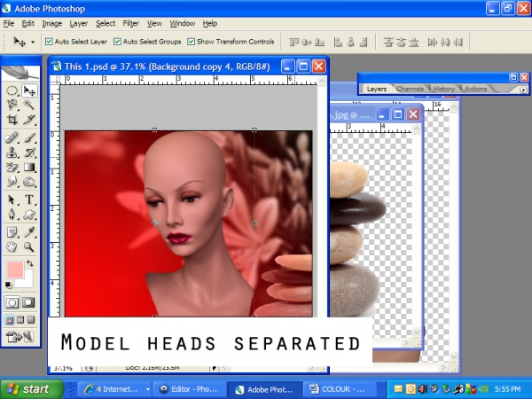
Task: Pick the Eyedropper tool
Action: coord(29,232)
